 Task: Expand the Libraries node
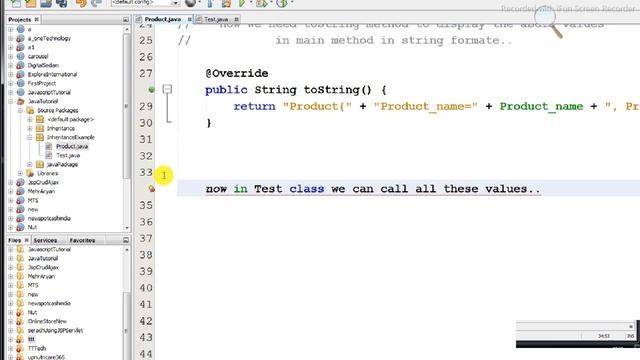click(x=20, y=173)
